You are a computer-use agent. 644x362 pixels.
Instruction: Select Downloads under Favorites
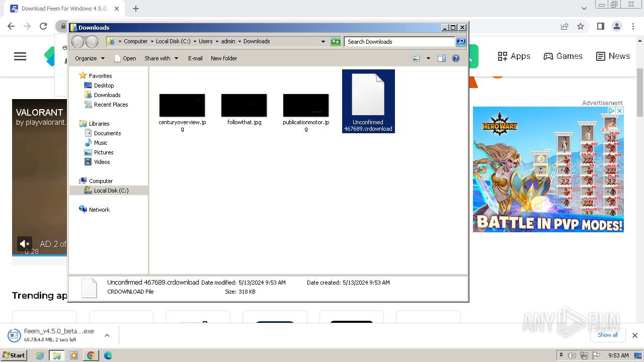[x=107, y=95]
